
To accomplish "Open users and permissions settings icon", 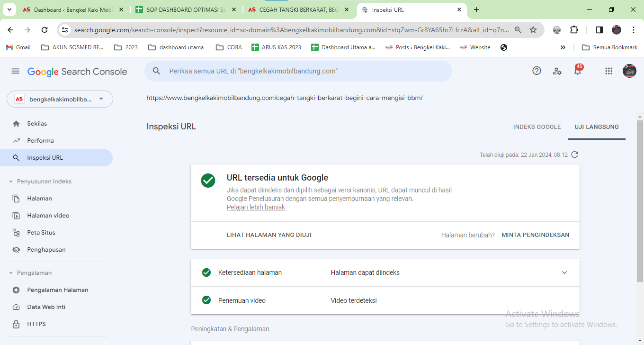I will 557,71.
